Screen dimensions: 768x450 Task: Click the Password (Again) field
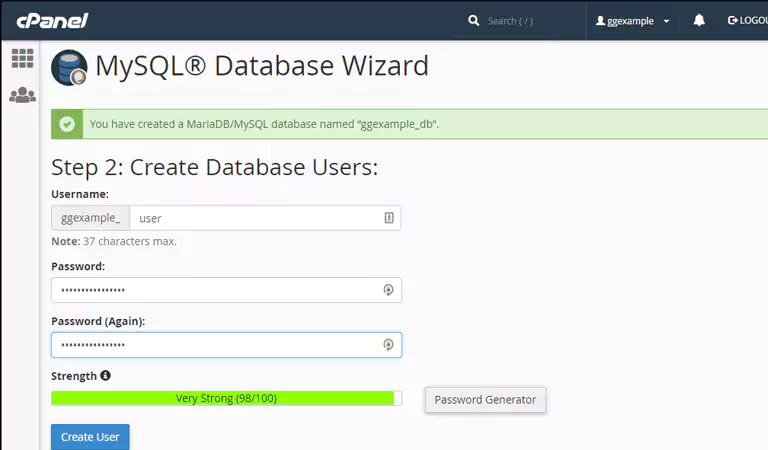pos(215,345)
